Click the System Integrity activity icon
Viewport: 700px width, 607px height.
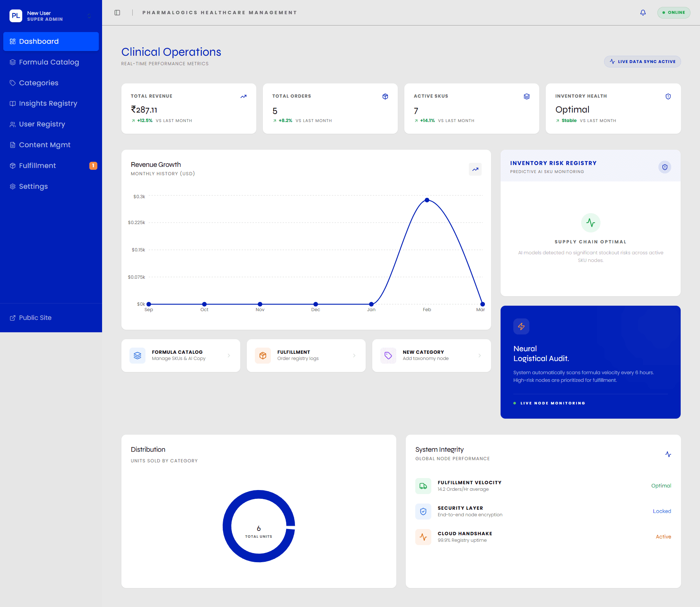[x=668, y=454]
